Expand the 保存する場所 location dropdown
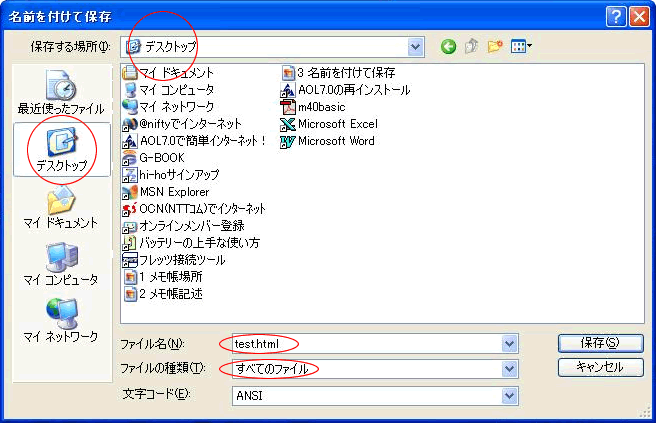The height and width of the screenshot is (423, 656). [415, 46]
